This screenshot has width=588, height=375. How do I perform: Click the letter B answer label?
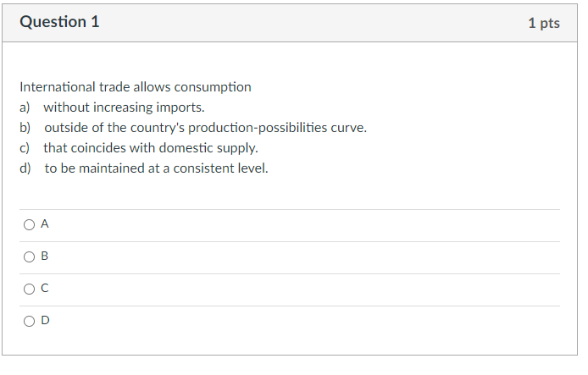click(x=45, y=256)
